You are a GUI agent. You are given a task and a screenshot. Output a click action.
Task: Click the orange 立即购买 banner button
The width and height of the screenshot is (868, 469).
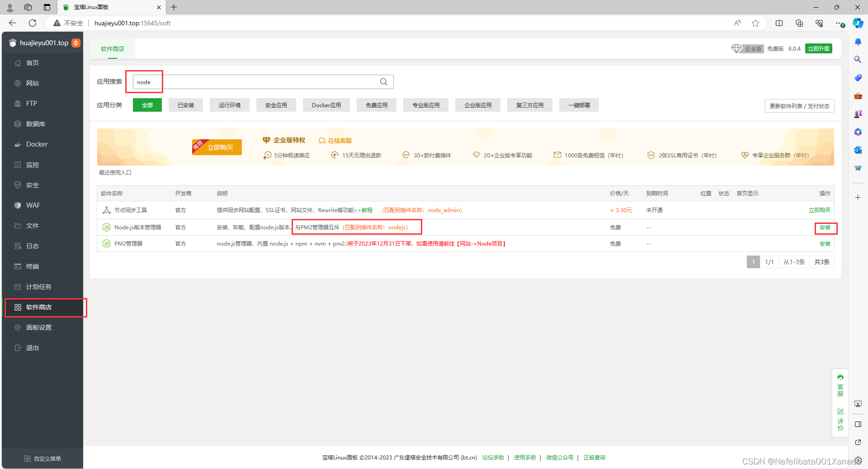217,147
